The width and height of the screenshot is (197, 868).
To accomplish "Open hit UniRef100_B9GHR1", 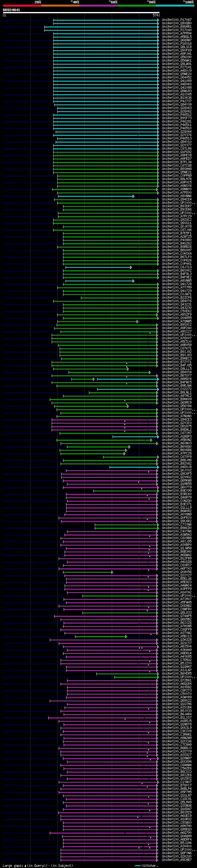I will click(177, 26).
